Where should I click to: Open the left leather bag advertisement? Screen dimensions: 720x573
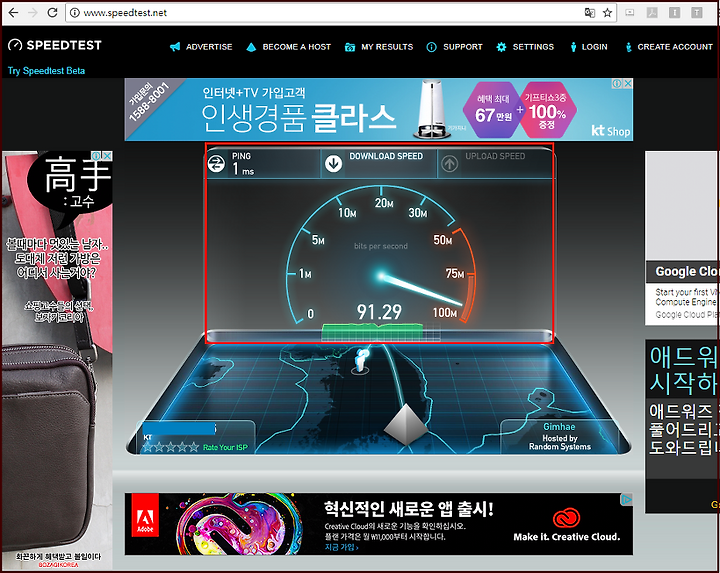[x=57, y=360]
